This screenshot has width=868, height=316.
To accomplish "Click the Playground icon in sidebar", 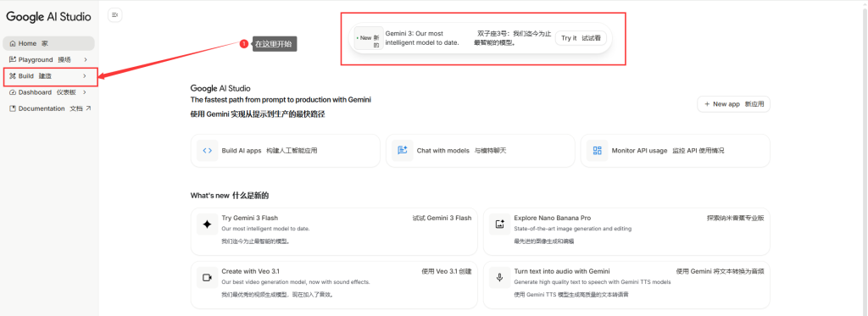I will coord(13,60).
